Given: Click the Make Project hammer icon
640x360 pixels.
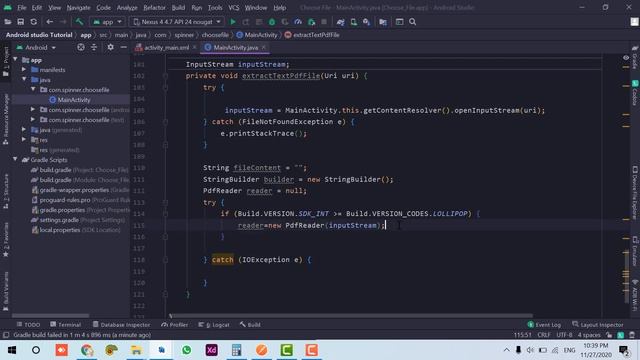Looking at the screenshot, I should (x=79, y=22).
